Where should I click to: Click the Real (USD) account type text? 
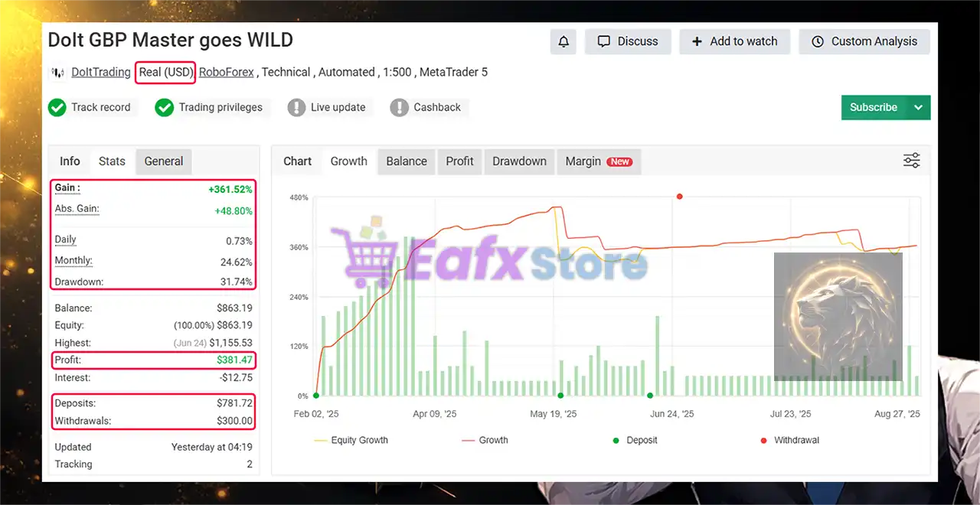click(165, 73)
